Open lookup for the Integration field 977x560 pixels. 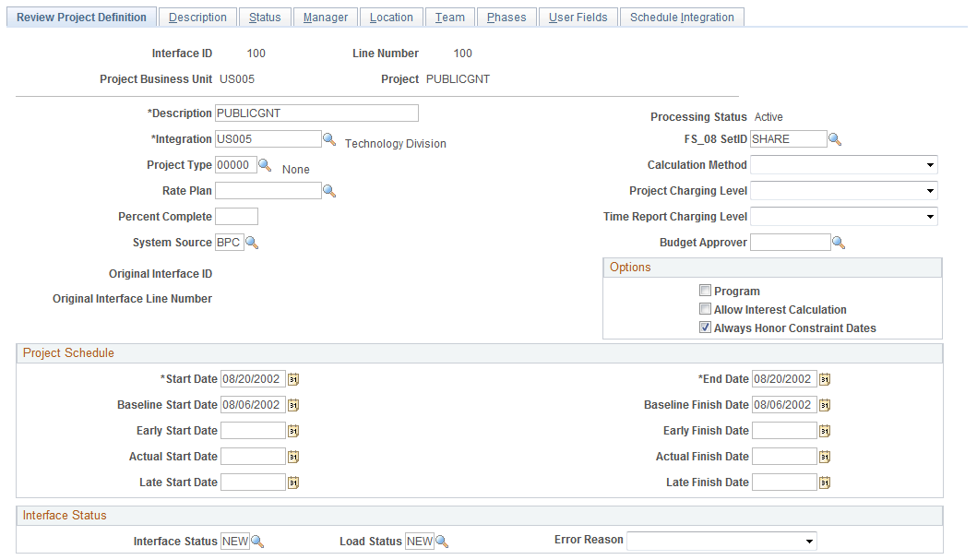(x=329, y=139)
